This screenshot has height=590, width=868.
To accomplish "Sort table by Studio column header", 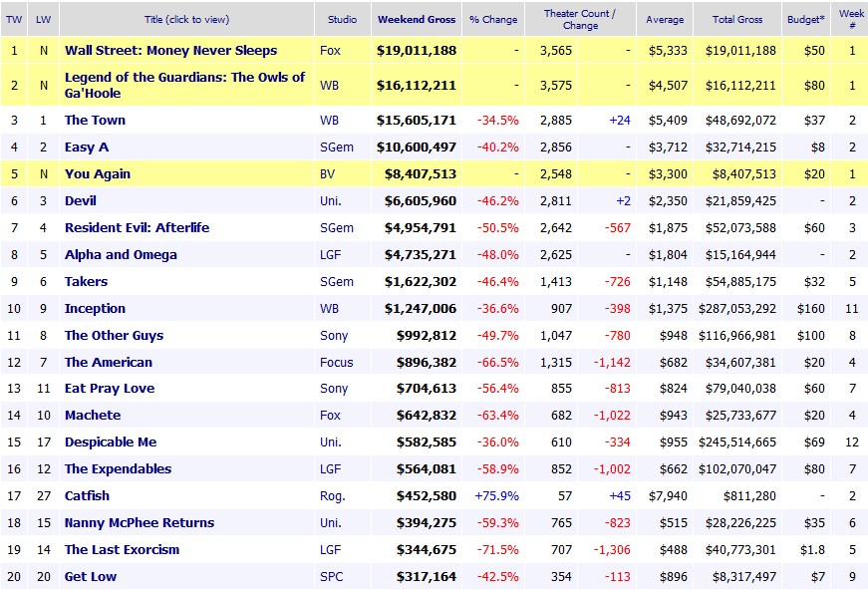I will 342,19.
